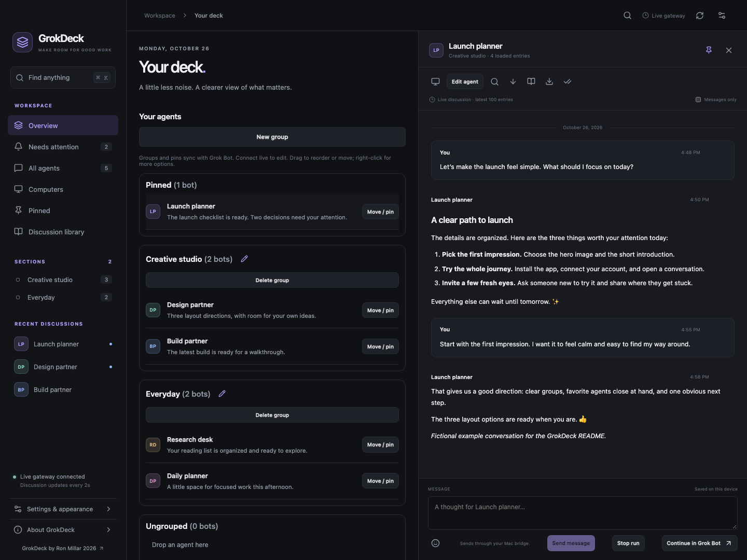
Task: Click the download icon in agent toolbar
Action: [x=549, y=81]
